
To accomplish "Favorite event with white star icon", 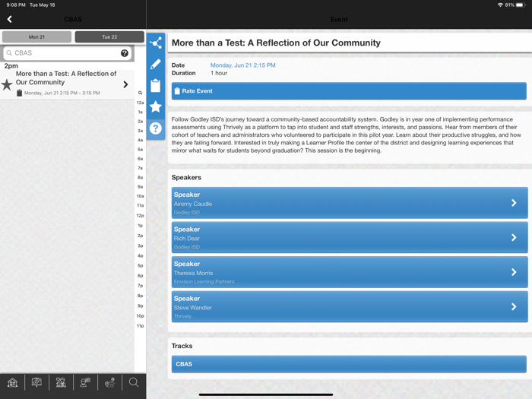I will [x=156, y=106].
